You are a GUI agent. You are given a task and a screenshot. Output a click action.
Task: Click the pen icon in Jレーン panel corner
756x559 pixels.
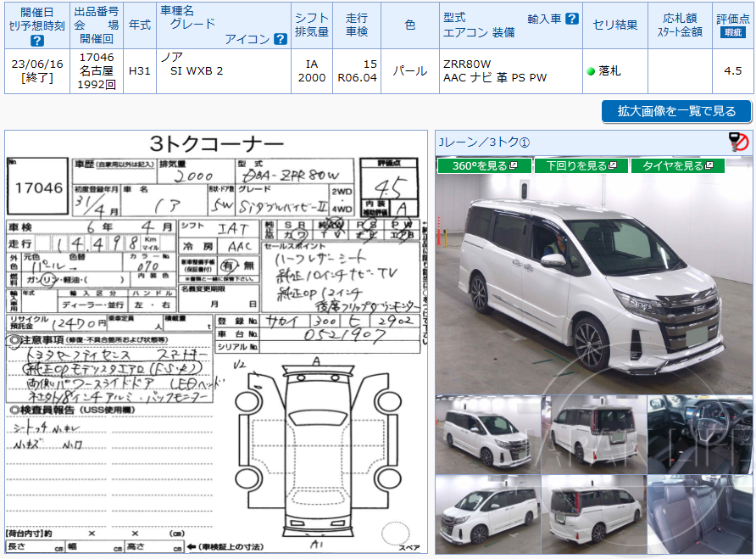pos(737,143)
